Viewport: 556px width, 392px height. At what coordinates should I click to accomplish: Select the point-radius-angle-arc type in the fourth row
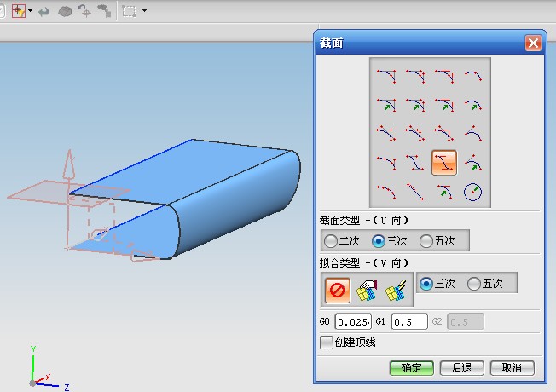point(473,163)
